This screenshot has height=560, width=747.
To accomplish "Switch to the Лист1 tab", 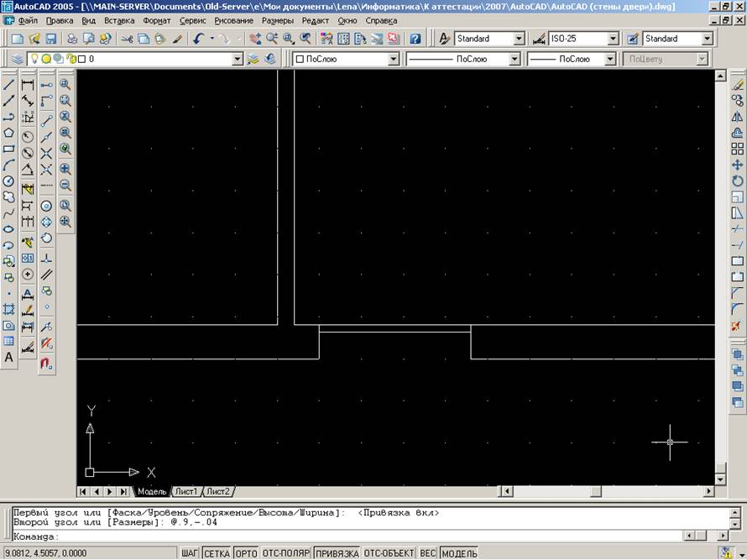I will pos(186,491).
